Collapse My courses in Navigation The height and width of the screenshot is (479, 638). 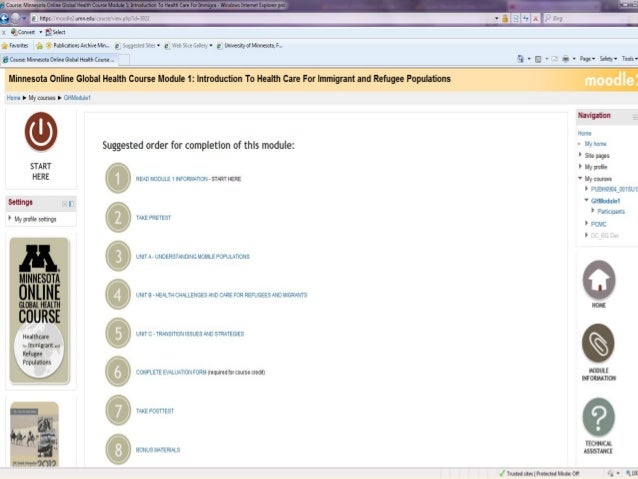click(580, 178)
